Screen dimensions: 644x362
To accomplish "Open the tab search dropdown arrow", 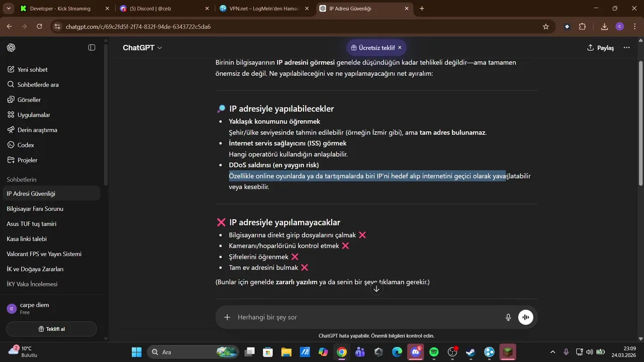I will pyautogui.click(x=8, y=9).
